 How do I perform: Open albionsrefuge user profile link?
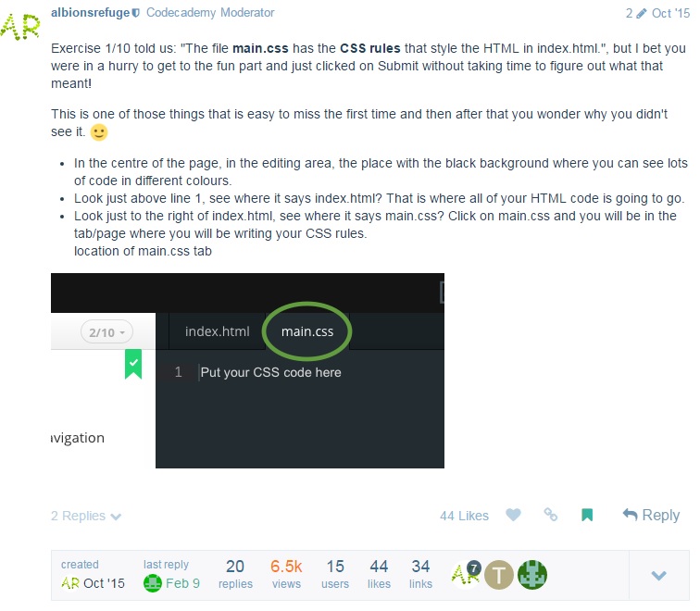tap(90, 12)
